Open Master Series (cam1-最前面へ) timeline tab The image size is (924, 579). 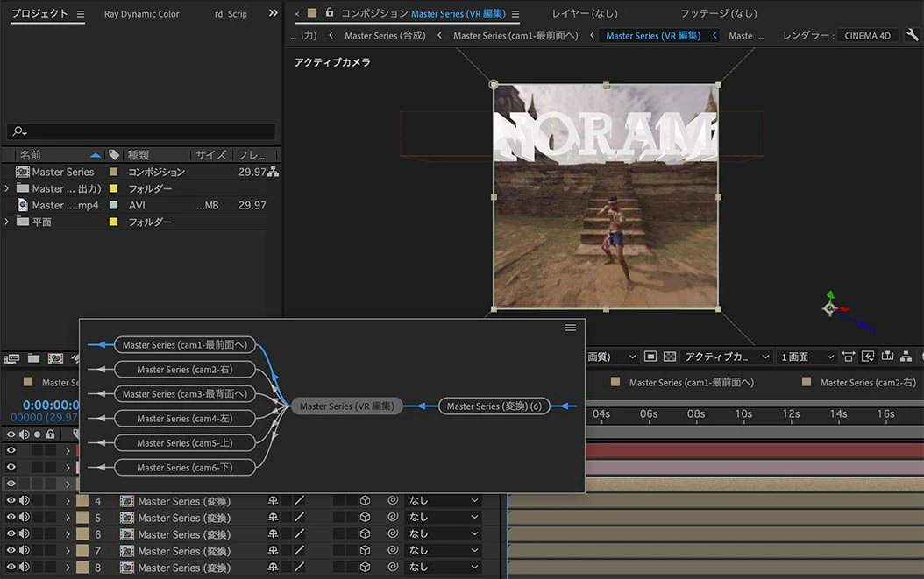pyautogui.click(x=691, y=382)
